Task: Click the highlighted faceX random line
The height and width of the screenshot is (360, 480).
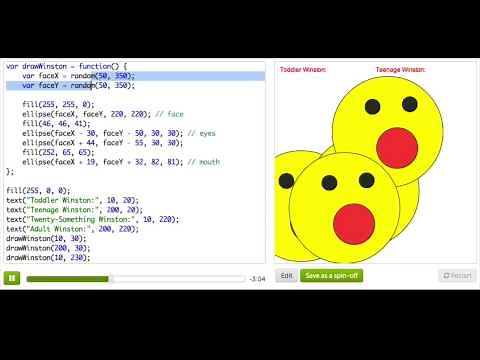Action: coord(79,76)
